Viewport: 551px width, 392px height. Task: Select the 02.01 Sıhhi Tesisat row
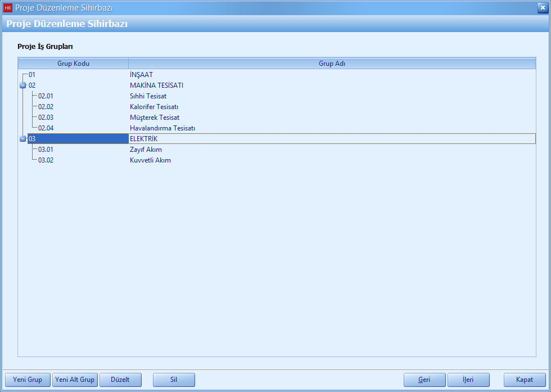pyautogui.click(x=148, y=96)
